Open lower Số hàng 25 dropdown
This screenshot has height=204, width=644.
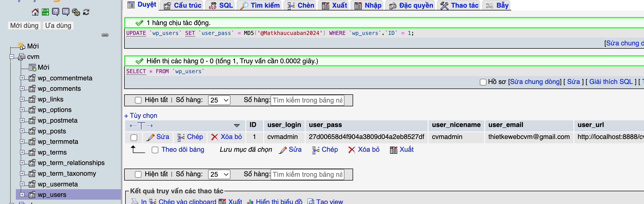pos(219,174)
